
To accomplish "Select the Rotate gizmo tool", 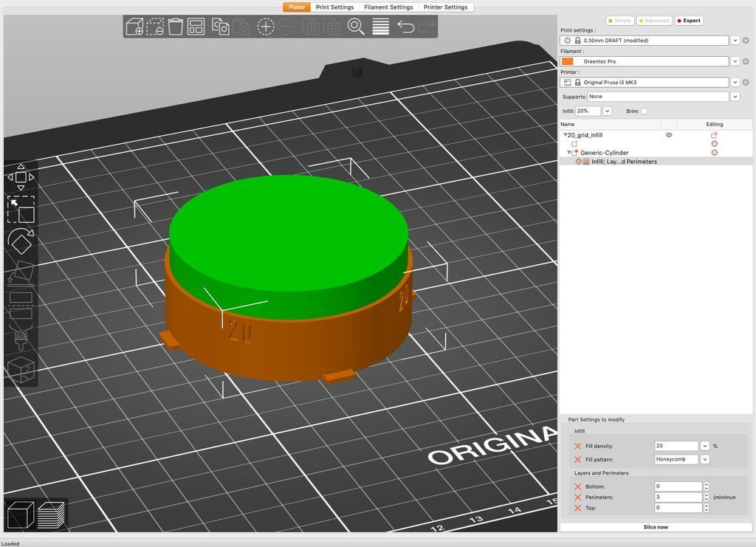I will pos(21,241).
